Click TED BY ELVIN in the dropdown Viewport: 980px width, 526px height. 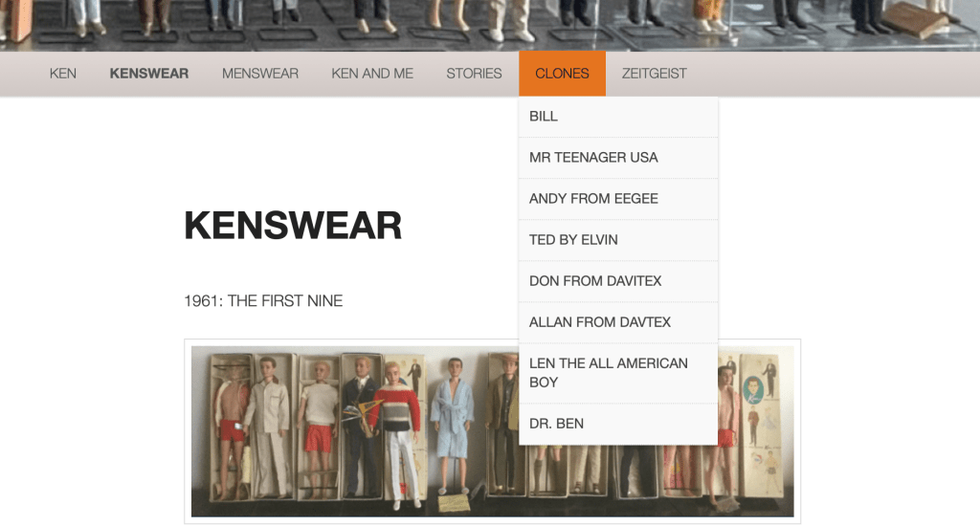[x=573, y=240]
